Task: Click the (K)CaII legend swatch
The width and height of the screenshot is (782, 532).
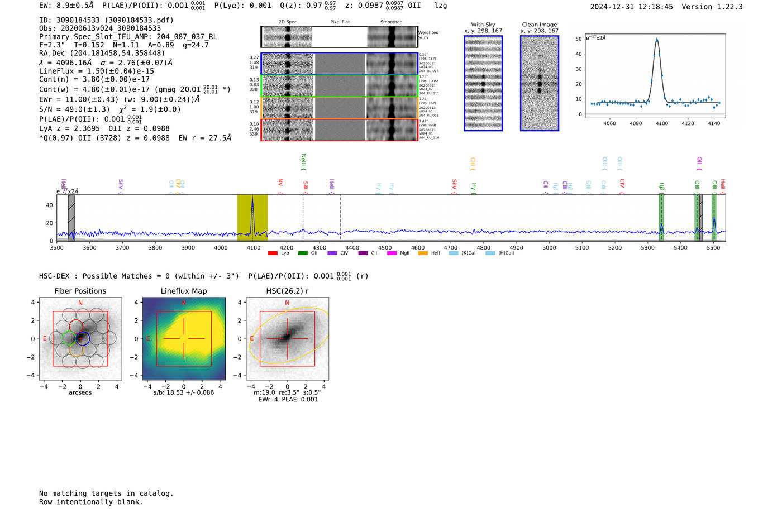Action: pyautogui.click(x=454, y=253)
